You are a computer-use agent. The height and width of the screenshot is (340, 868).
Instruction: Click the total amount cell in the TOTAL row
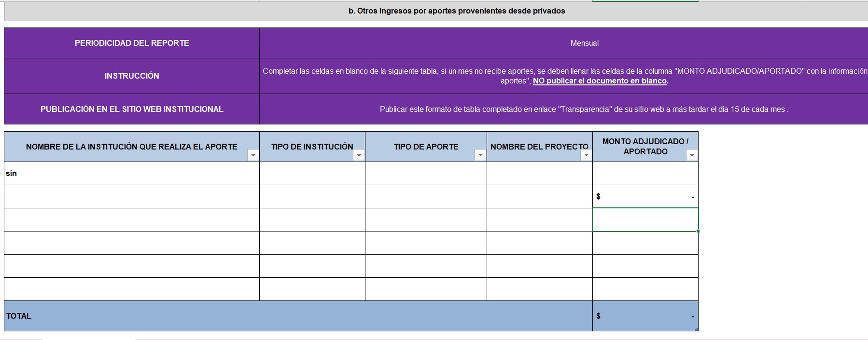[x=645, y=316]
